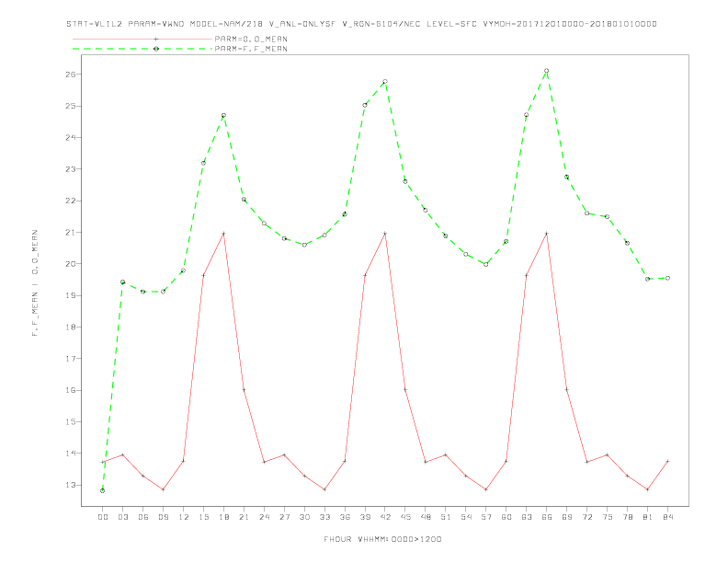Click the red plus marker in the legend

click(x=156, y=39)
